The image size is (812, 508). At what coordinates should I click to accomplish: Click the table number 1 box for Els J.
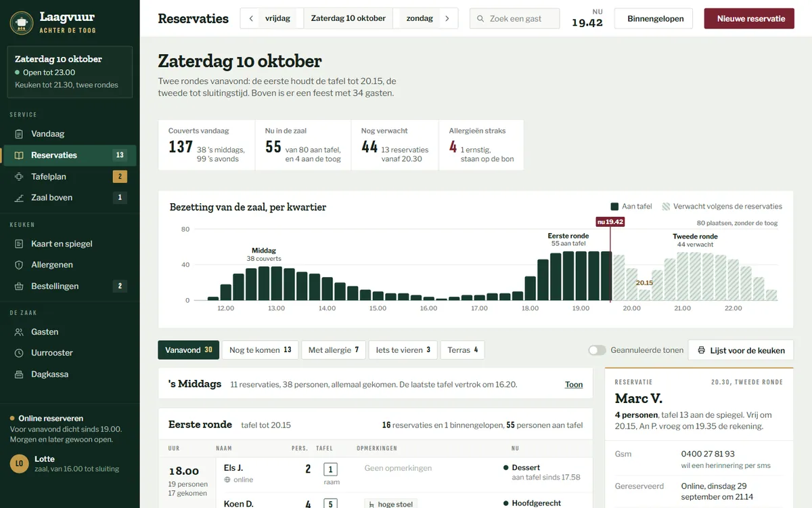tap(331, 469)
